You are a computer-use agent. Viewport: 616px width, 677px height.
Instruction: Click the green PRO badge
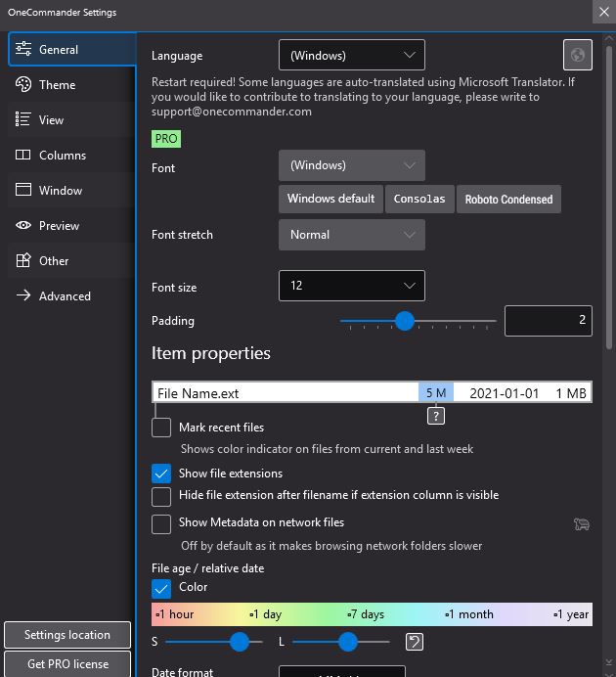[x=166, y=139]
